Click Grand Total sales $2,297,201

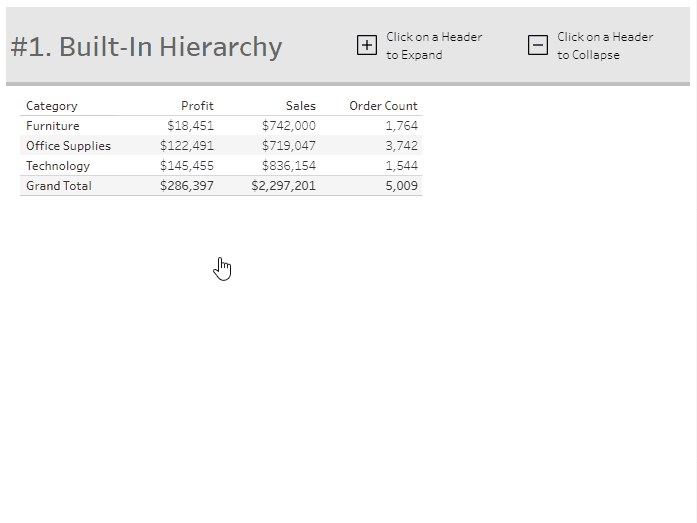tap(284, 186)
